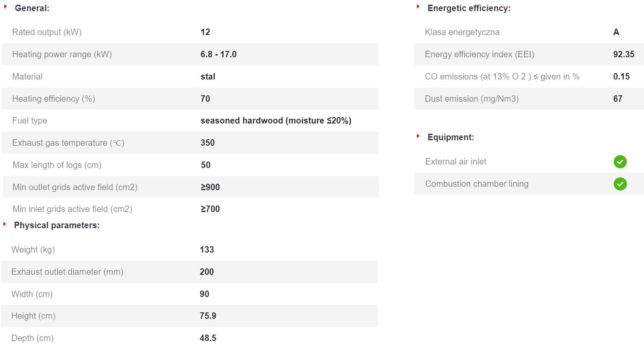The width and height of the screenshot is (644, 350).
Task: Click the Energy efficiency index value 92.35
Action: (624, 54)
